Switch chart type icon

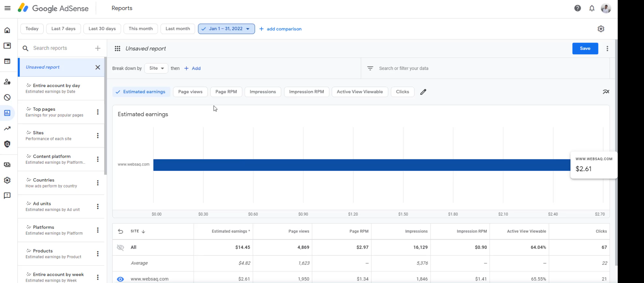(x=606, y=92)
